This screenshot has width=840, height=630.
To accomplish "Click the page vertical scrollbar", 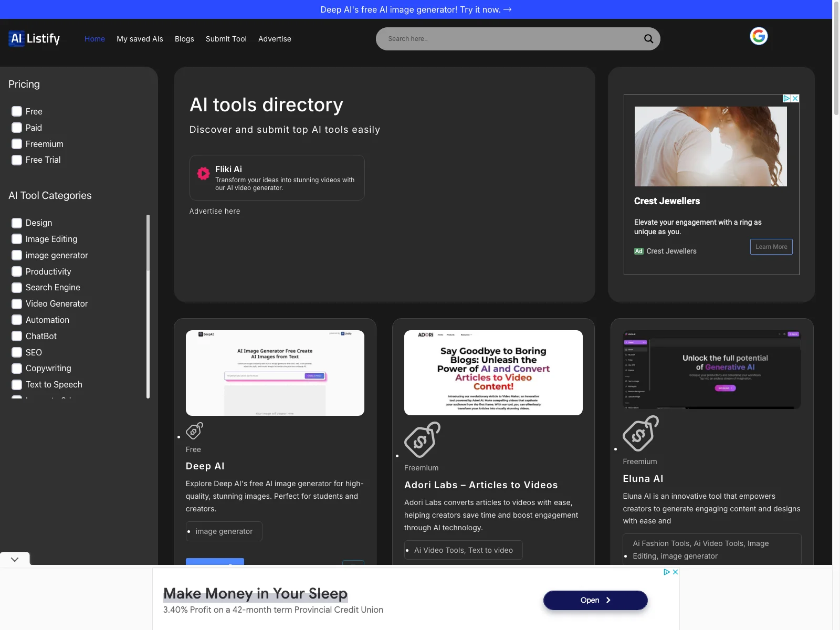I will pyautogui.click(x=836, y=58).
